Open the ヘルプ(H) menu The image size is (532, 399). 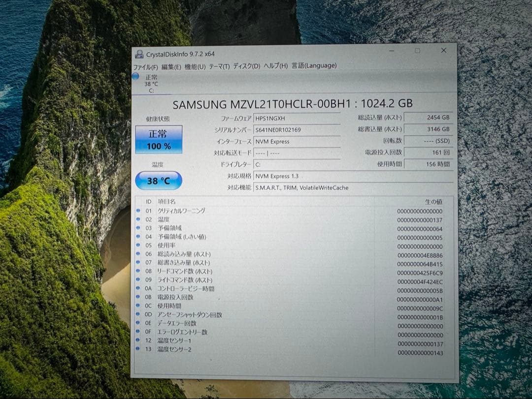(x=275, y=65)
